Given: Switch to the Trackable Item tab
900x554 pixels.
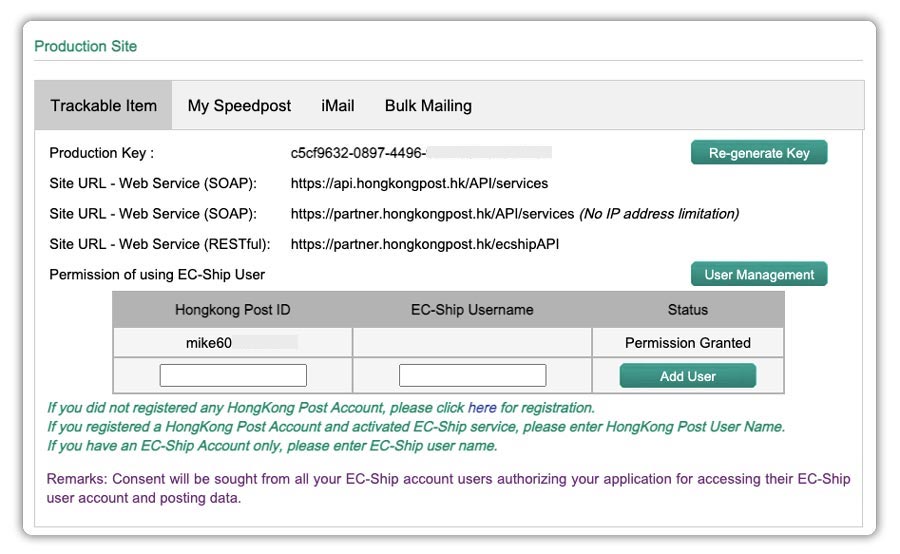Looking at the screenshot, I should click(x=103, y=106).
